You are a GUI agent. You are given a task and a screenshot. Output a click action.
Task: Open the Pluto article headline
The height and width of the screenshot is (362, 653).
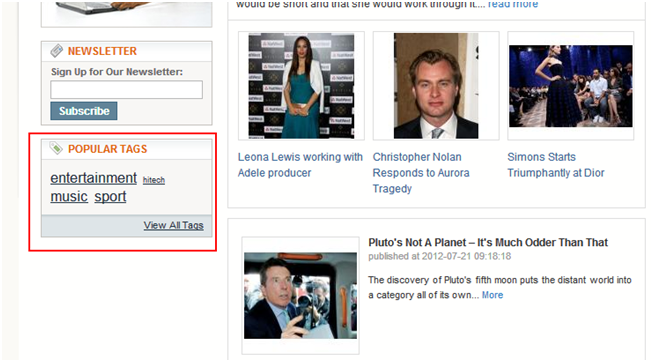click(x=488, y=242)
